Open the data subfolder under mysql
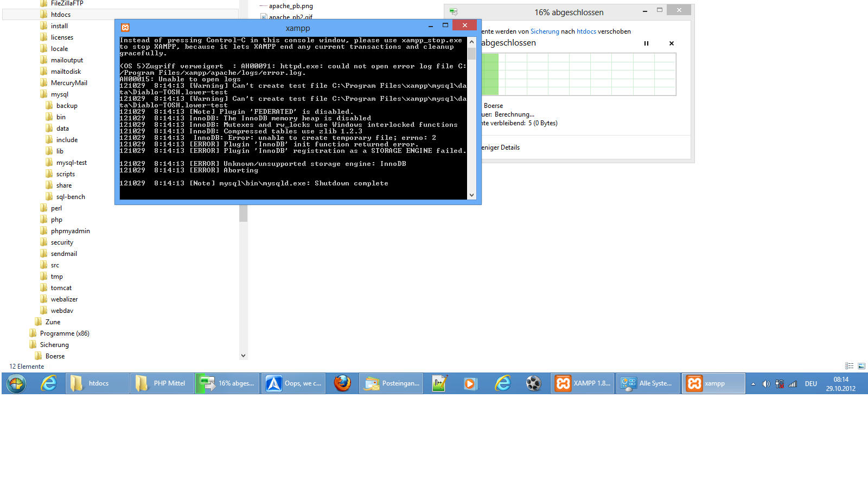This screenshot has height=488, width=868. pos(62,129)
